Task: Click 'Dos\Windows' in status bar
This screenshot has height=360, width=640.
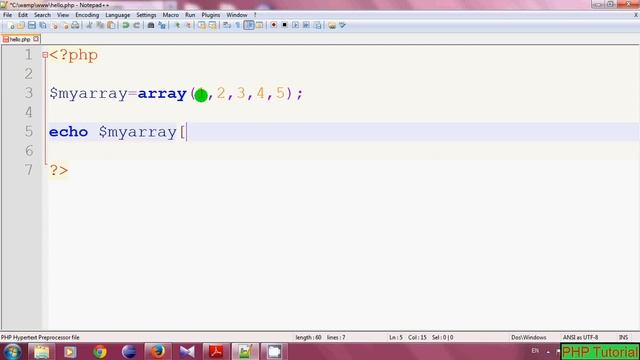Action: point(529,338)
